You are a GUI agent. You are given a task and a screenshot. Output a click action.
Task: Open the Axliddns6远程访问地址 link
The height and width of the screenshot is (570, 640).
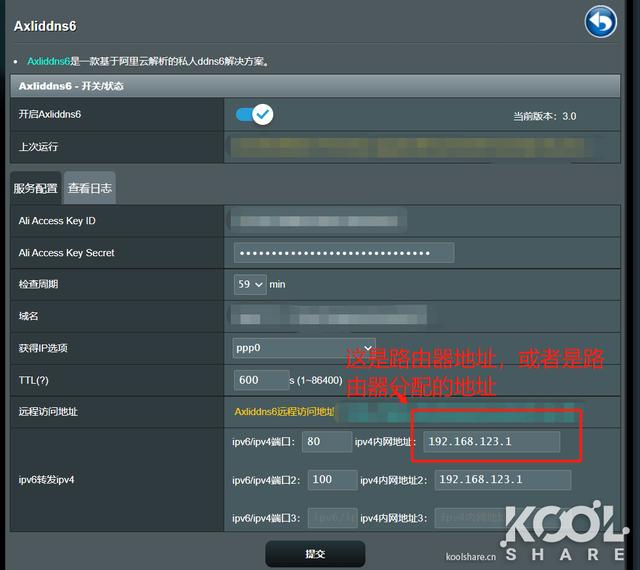tap(284, 412)
